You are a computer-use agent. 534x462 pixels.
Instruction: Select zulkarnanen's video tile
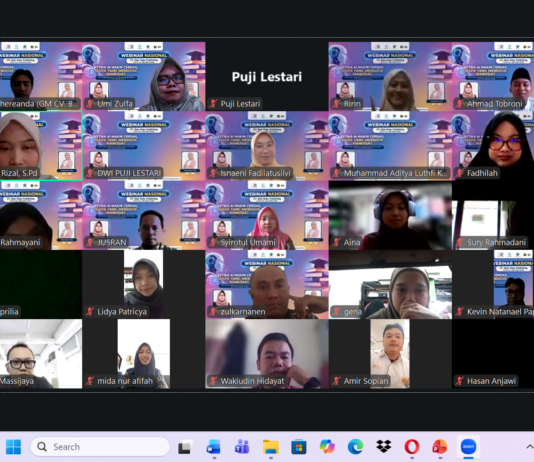tap(267, 285)
